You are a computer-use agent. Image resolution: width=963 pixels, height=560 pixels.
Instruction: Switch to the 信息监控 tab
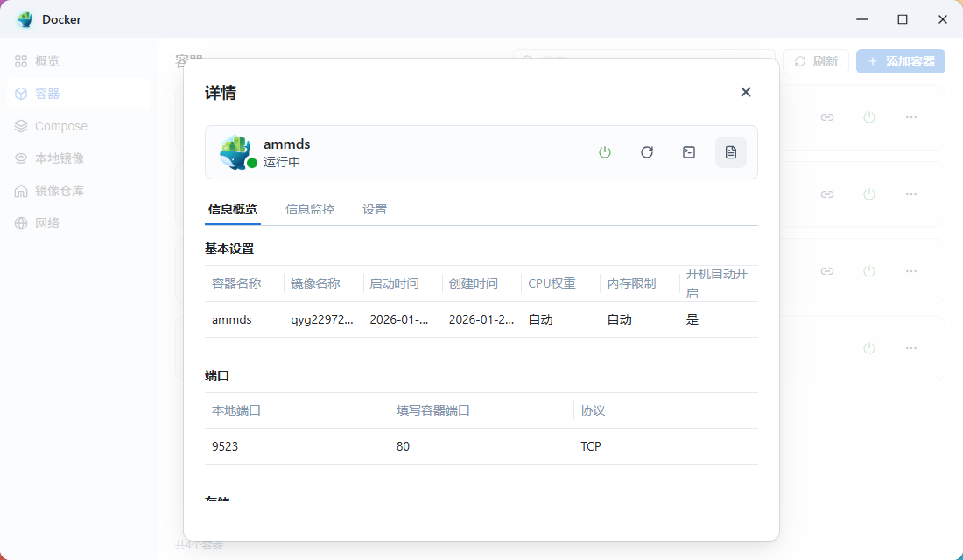(309, 209)
